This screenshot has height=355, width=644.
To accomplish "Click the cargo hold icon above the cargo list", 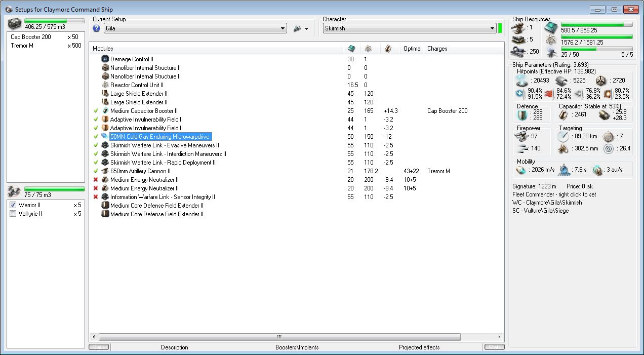I will [14, 24].
